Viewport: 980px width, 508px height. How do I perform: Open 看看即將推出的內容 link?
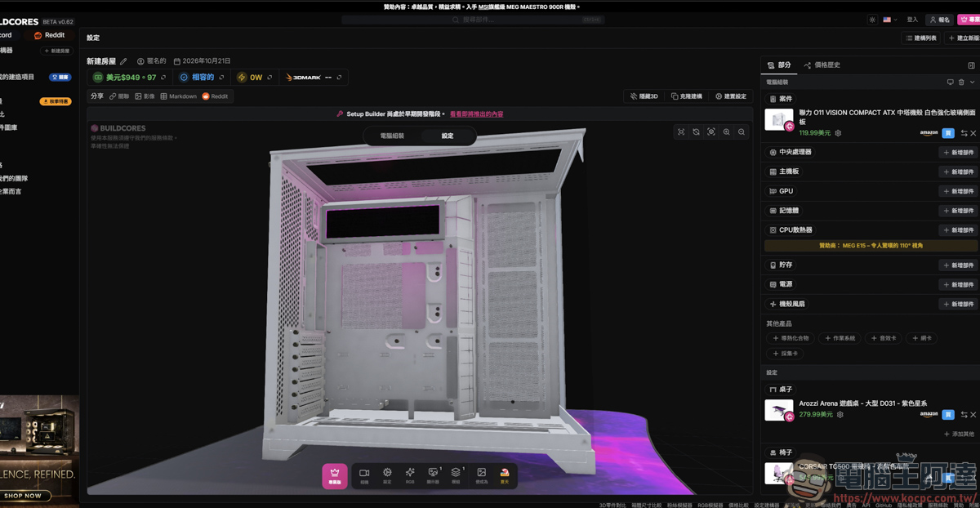pyautogui.click(x=477, y=114)
